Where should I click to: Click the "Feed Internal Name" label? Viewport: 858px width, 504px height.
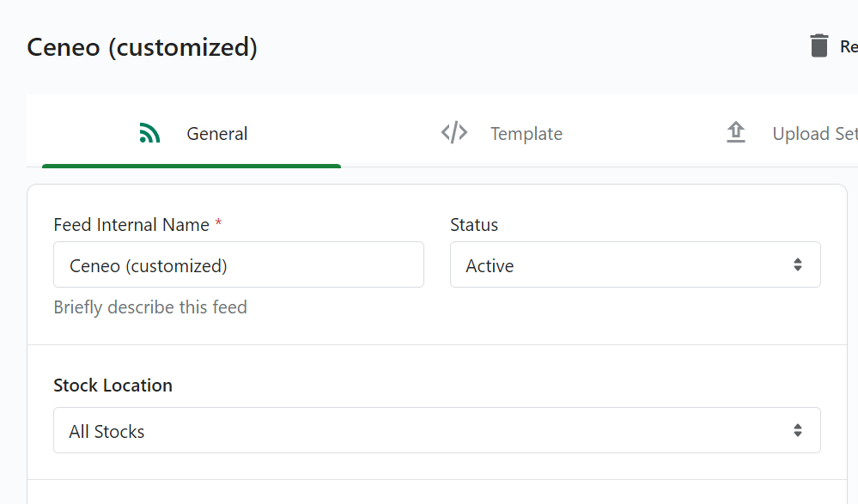click(x=131, y=225)
